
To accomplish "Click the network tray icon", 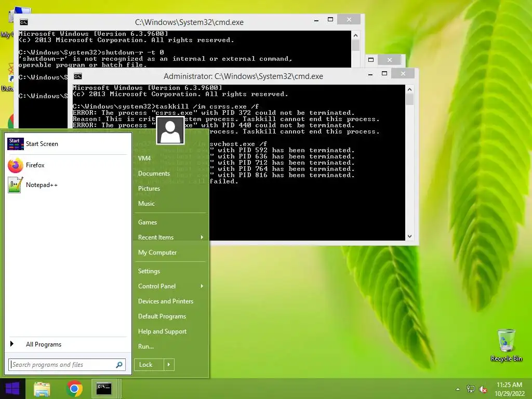I will [x=471, y=389].
